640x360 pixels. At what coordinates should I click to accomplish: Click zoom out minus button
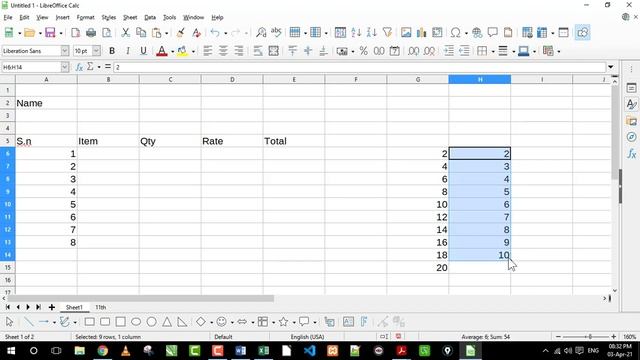click(558, 337)
